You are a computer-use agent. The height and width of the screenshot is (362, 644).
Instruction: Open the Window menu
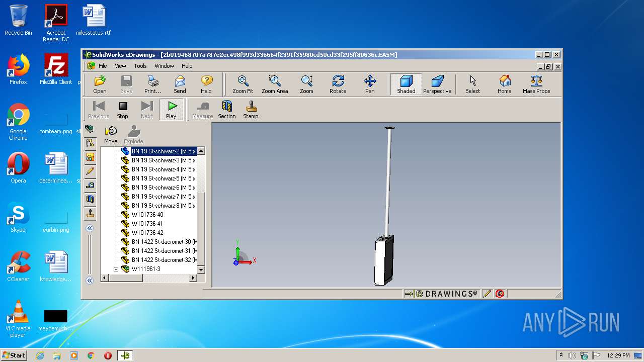pyautogui.click(x=164, y=66)
